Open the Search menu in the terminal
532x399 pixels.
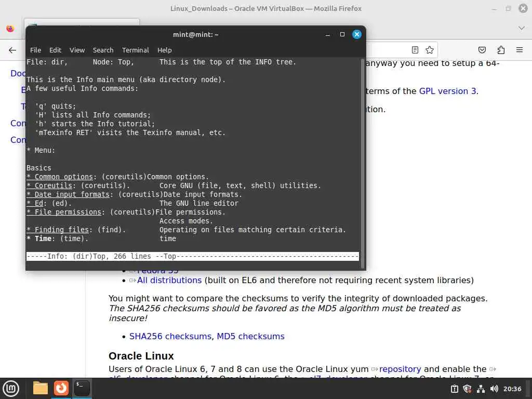pyautogui.click(x=103, y=50)
